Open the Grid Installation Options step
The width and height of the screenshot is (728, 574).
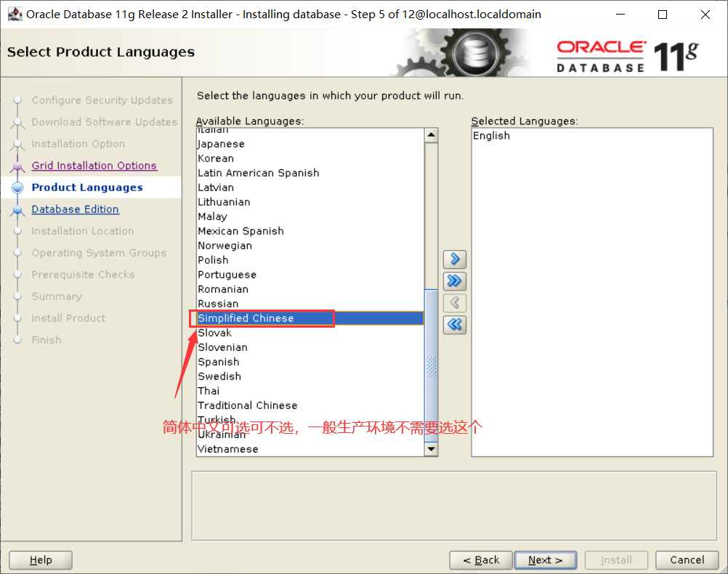click(94, 166)
